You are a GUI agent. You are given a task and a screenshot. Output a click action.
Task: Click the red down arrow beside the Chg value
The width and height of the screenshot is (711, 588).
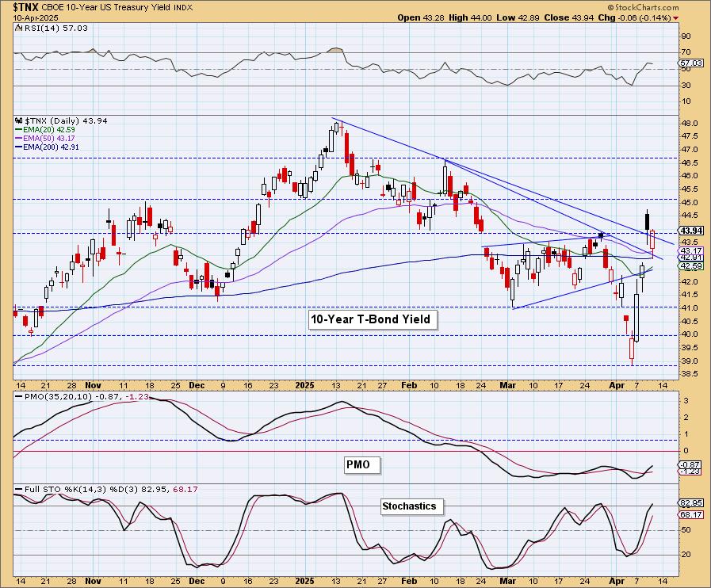pos(676,18)
